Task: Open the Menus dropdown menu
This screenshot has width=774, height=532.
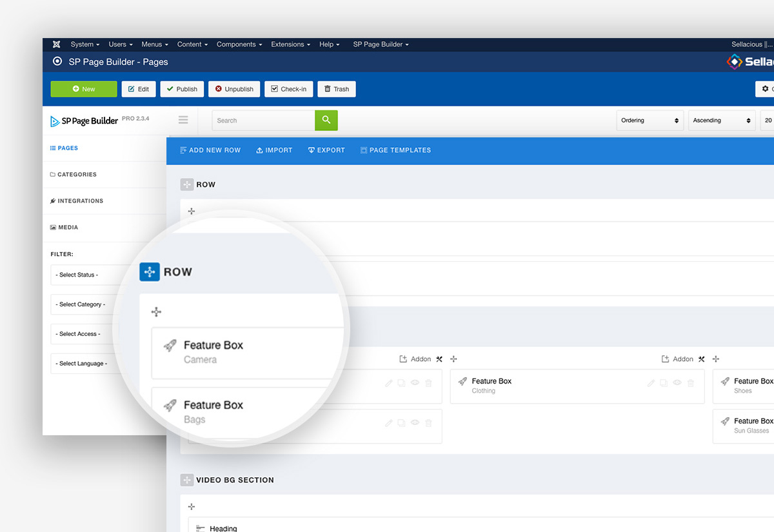Action: (155, 44)
